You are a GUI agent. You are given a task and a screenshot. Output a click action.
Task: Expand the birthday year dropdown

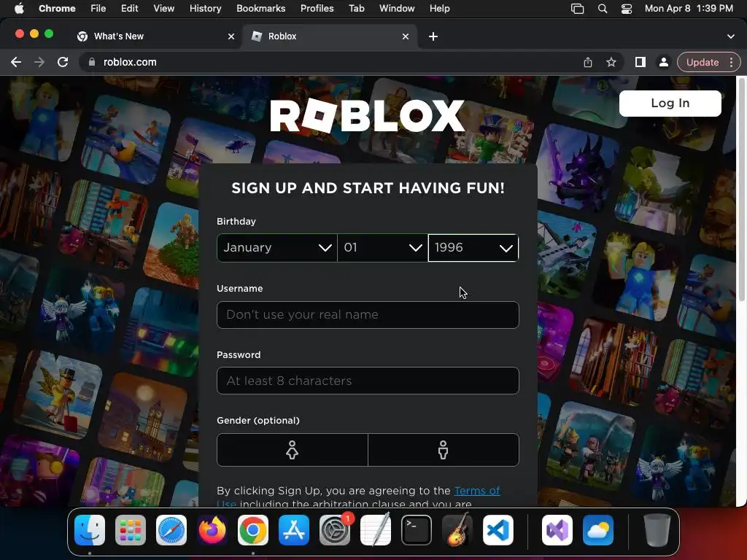[x=473, y=248]
